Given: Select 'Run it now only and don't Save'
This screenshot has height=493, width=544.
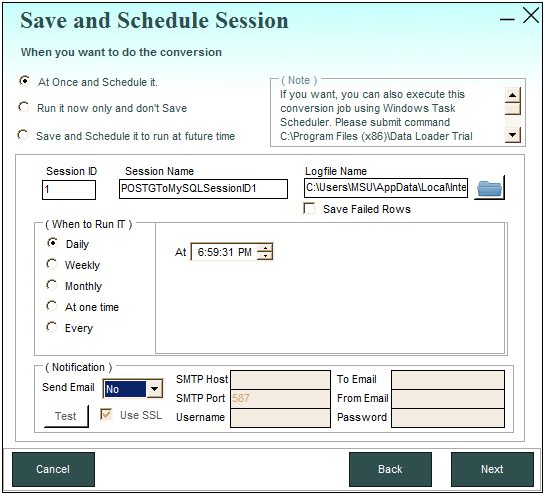Looking at the screenshot, I should pyautogui.click(x=24, y=107).
